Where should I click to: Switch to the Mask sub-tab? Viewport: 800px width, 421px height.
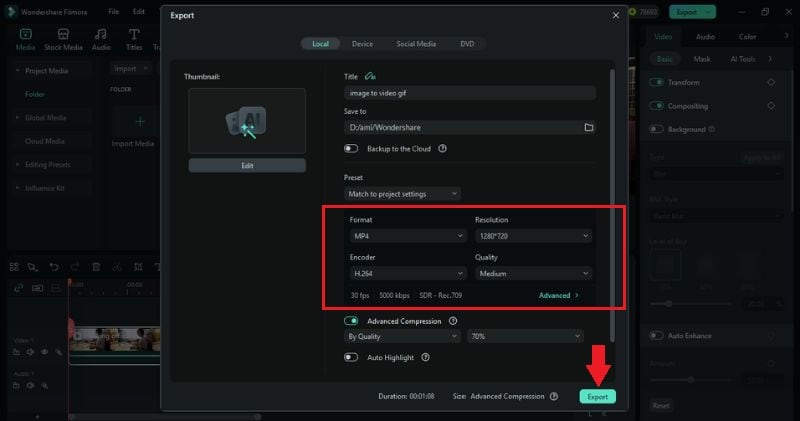[702, 59]
